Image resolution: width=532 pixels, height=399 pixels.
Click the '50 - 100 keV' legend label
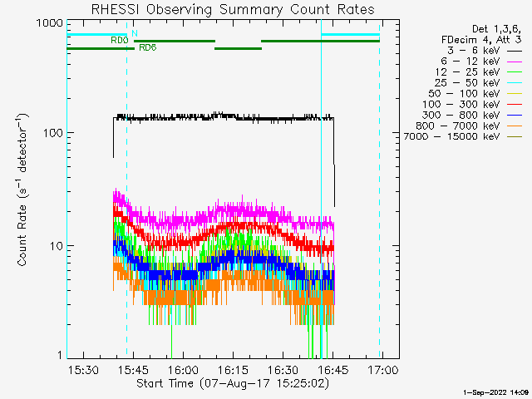464,94
